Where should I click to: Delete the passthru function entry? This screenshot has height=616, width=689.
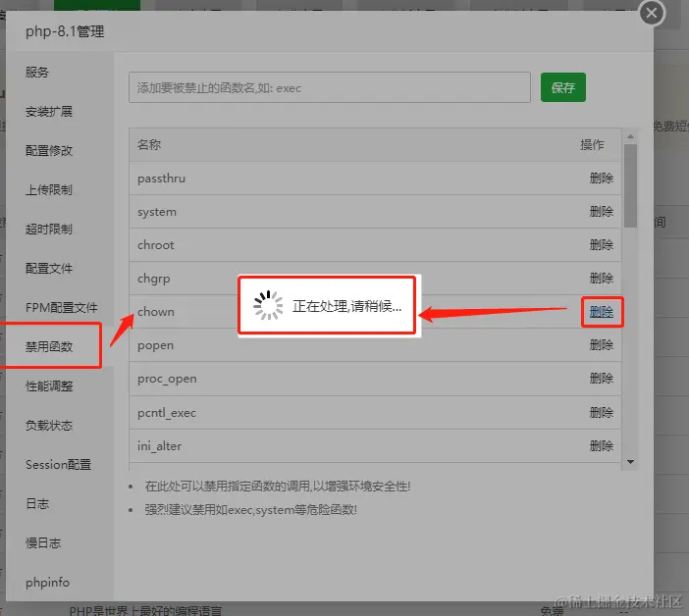click(x=601, y=179)
